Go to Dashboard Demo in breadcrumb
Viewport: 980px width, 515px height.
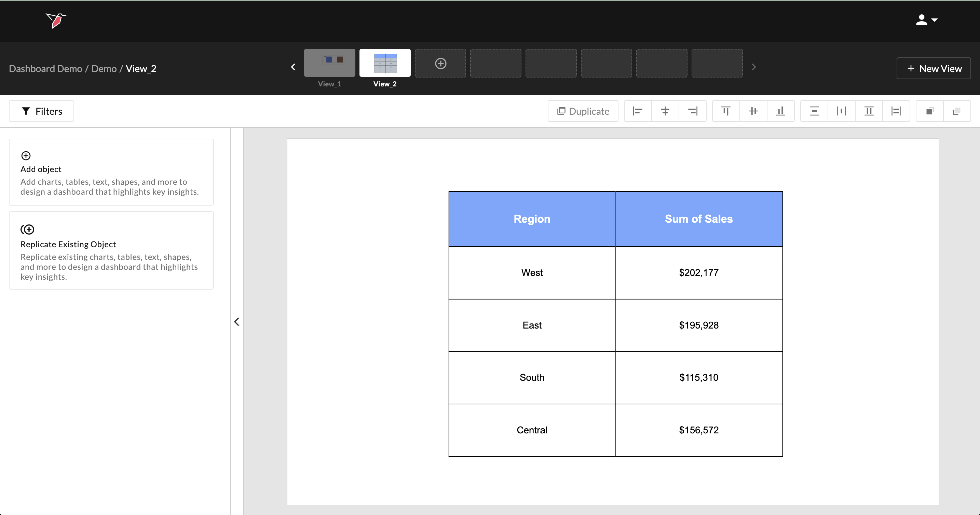click(x=46, y=68)
